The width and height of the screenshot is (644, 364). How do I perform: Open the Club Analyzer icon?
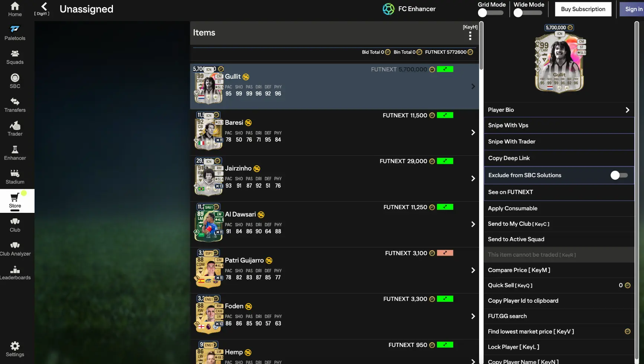pos(15,245)
